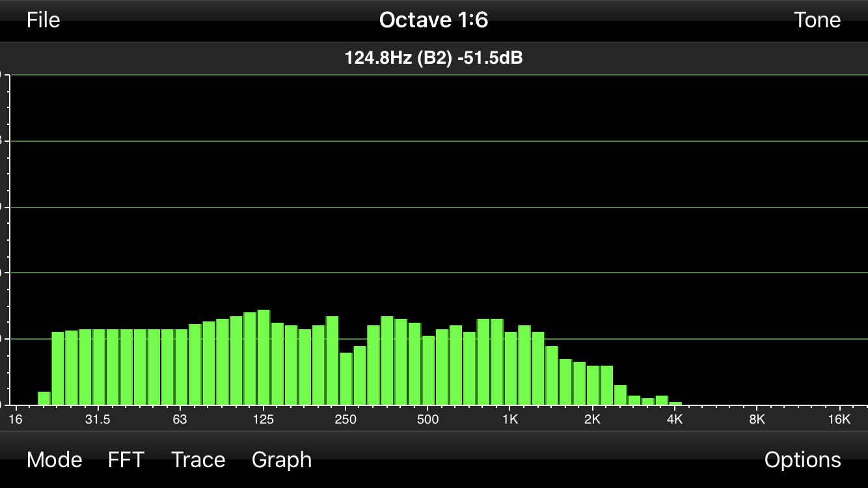This screenshot has width=868, height=488.
Task: Open the Graph menu
Action: pos(281,460)
